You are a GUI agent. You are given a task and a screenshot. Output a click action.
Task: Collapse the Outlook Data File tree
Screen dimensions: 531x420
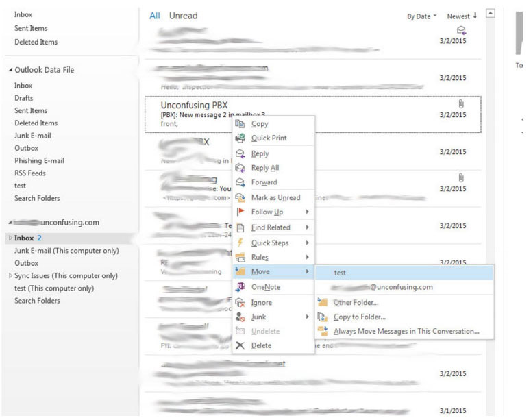point(10,70)
